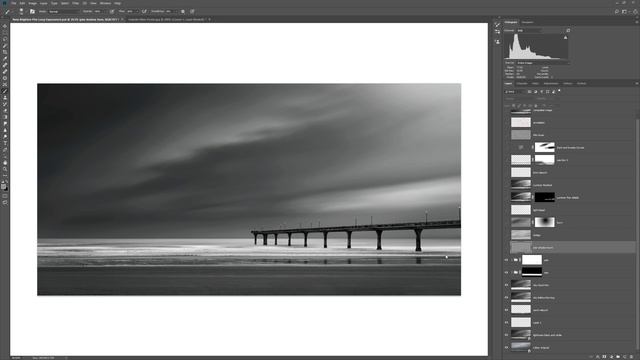Image resolution: width=640 pixels, height=360 pixels.
Task: Toggle pressure for opacity icon
Action: click(x=112, y=11)
